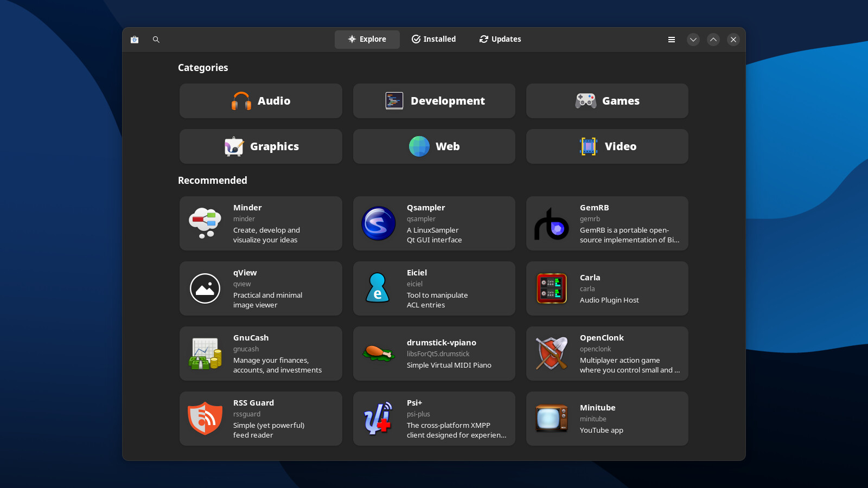Viewport: 868px width, 488px height.
Task: Click the drumstick-vpiano app icon
Action: [x=379, y=354]
